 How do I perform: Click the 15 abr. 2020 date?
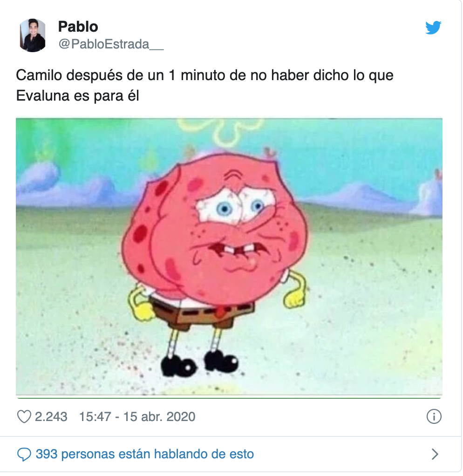[159, 416]
